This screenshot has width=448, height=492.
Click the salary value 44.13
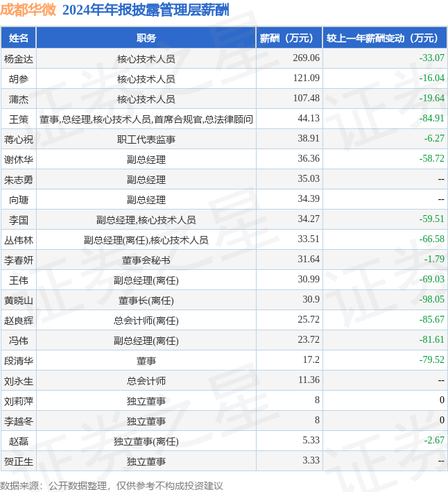(309, 118)
